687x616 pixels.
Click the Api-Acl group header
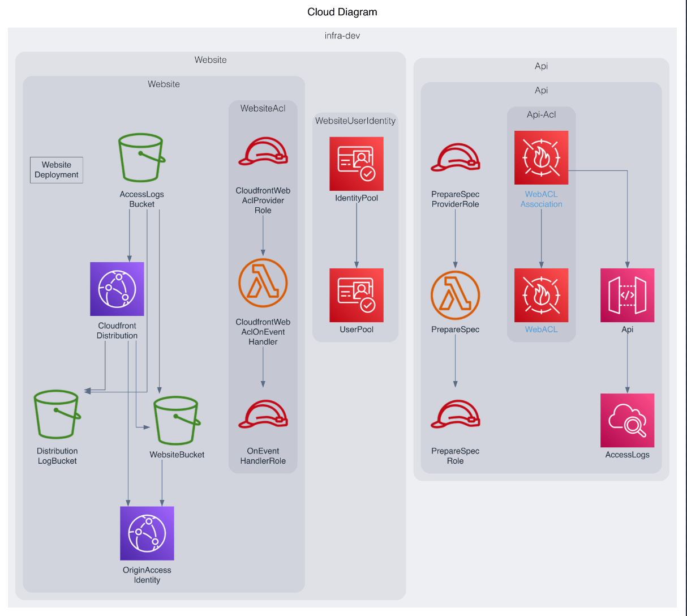(x=541, y=114)
